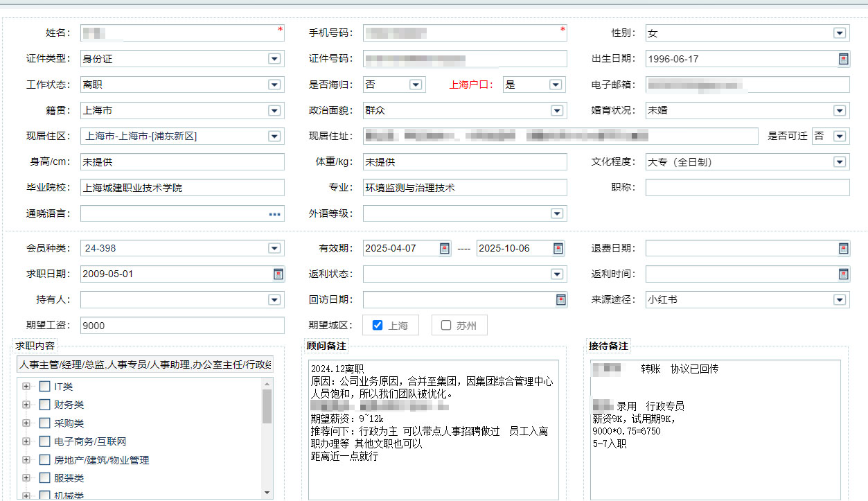Image resolution: width=868 pixels, height=501 pixels.
Task: Click the 证件号码 input field
Action: tap(465, 59)
